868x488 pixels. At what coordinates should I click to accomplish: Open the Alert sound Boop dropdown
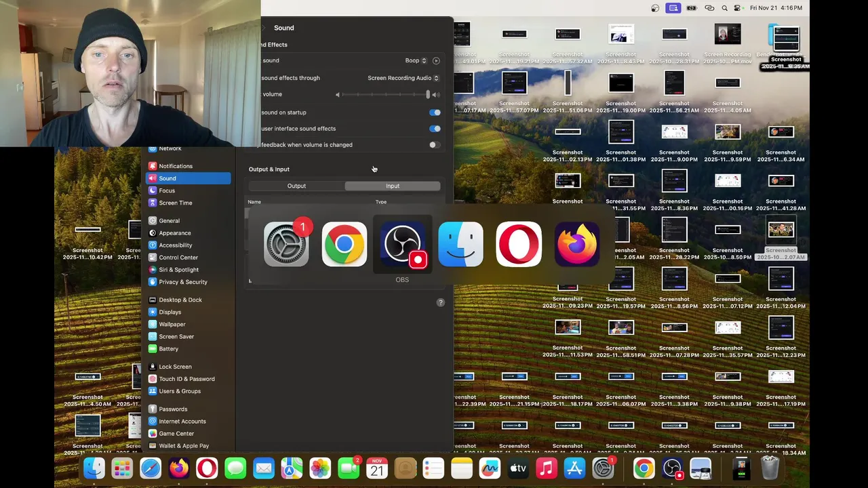(416, 61)
